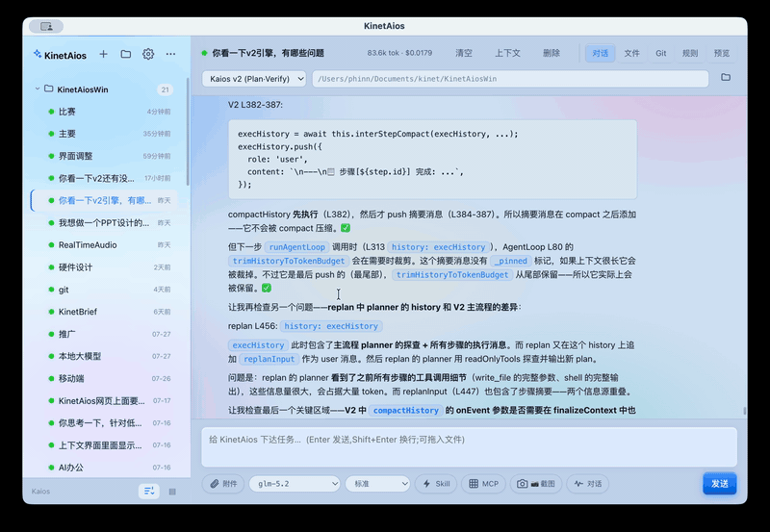Open the 硬件设计 conversation

coord(104,267)
